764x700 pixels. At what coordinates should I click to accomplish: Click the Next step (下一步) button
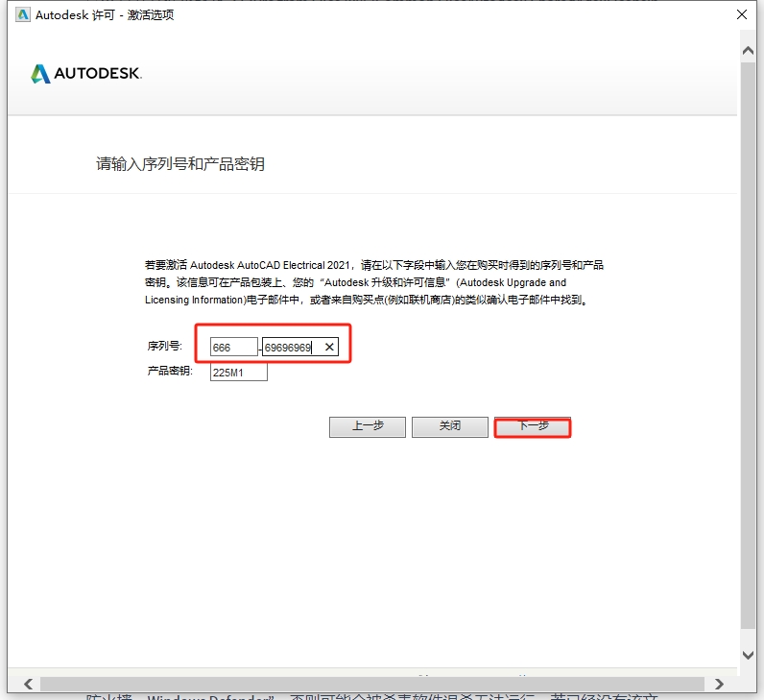click(532, 427)
